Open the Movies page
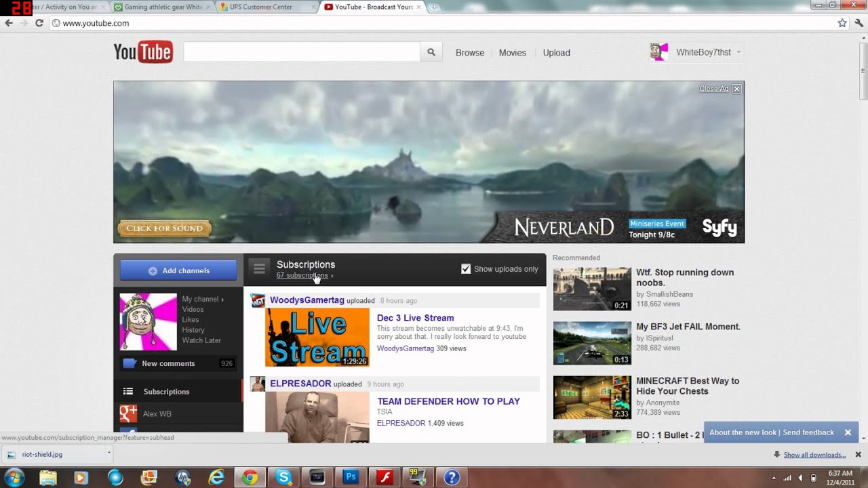Screen dimensions: 868x488 click(513, 53)
